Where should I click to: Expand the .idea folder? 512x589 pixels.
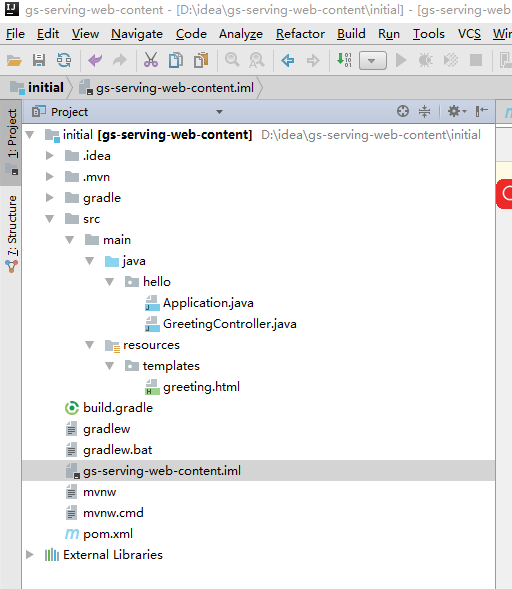pos(50,156)
